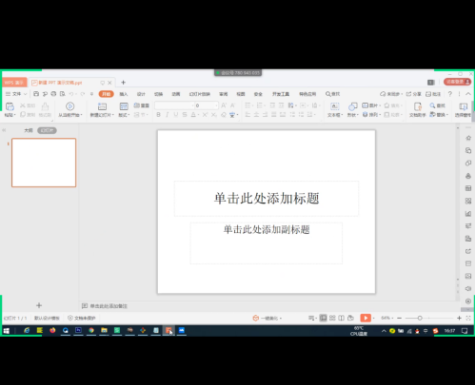Toggle Italic formatting
Image resolution: width=475 pixels, height=385 pixels.
tap(167, 115)
